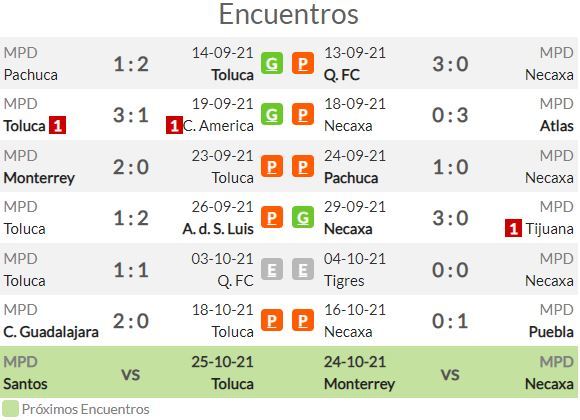Click red card icon beside Tijuana
The image size is (580, 420).
[513, 228]
